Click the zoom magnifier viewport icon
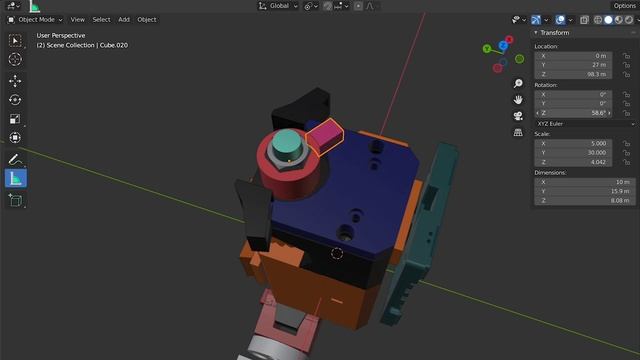 click(518, 83)
